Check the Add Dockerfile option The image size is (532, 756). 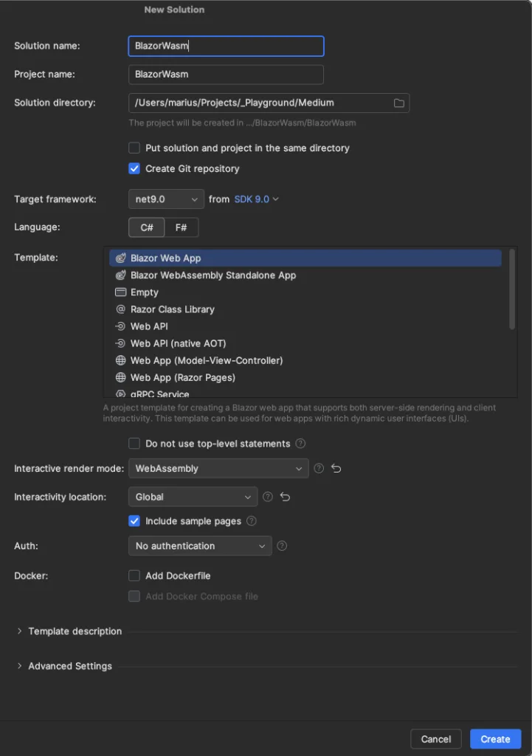[x=134, y=576]
